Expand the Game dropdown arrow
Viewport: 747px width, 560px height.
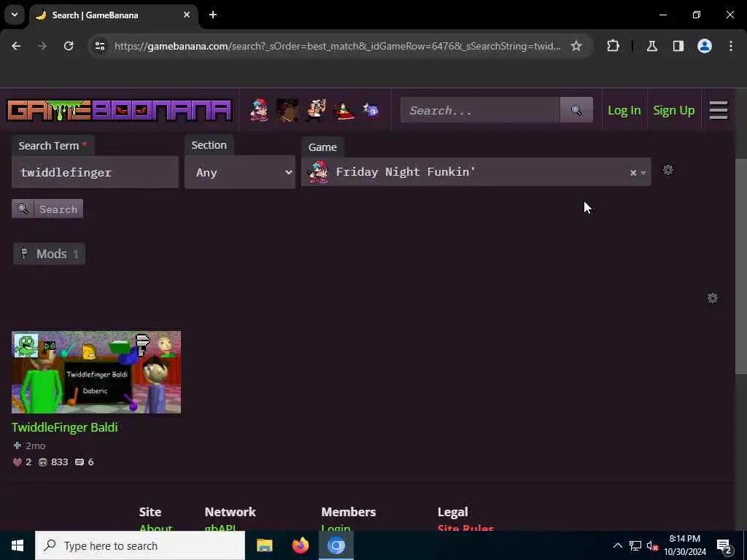[643, 173]
